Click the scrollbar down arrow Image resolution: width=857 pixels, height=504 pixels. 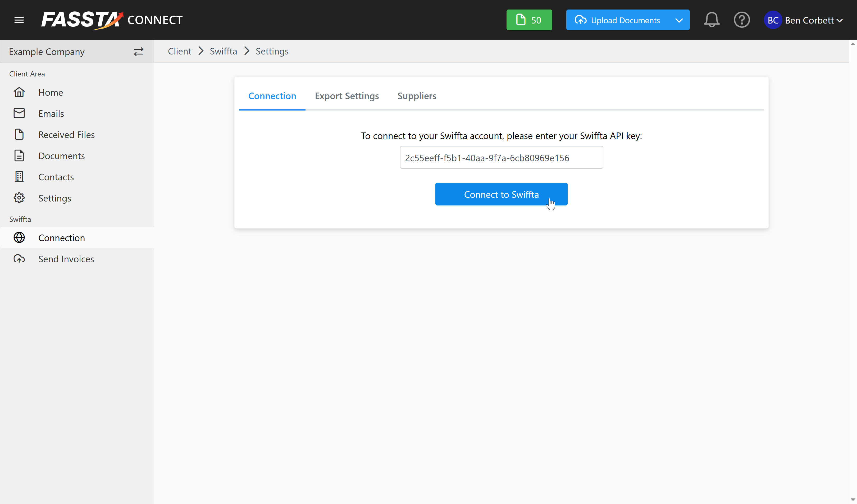853,500
